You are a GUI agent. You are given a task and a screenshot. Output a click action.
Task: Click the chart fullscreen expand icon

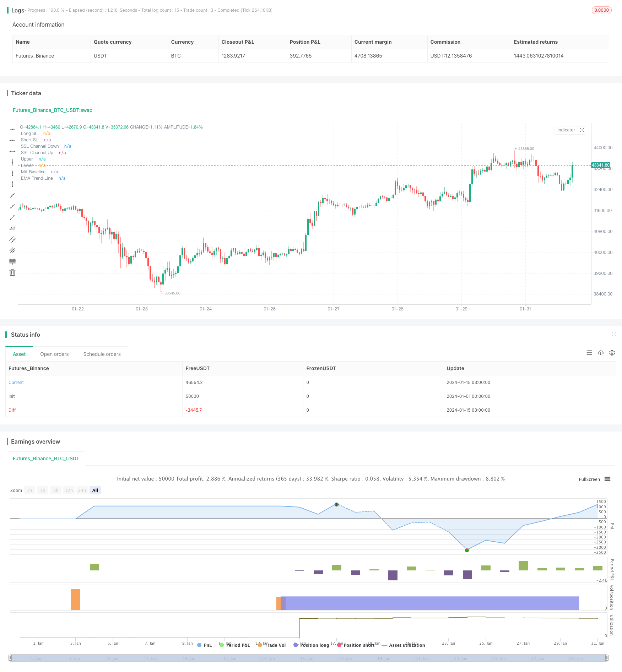coord(582,130)
